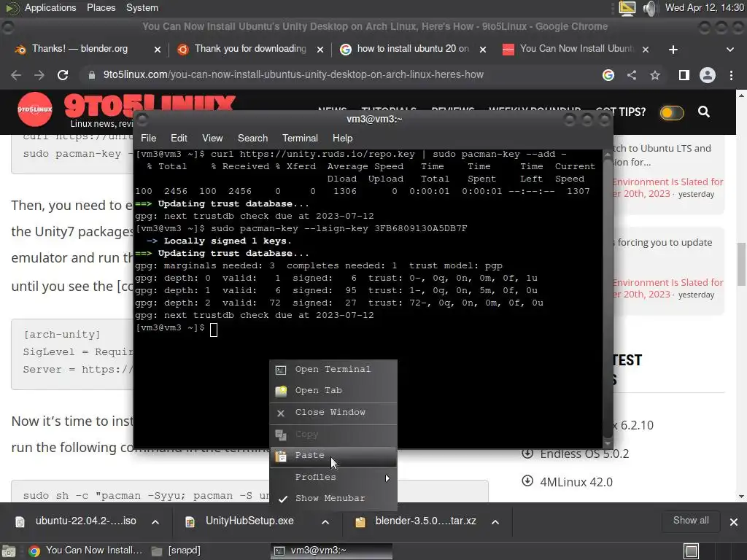Go forward in Chrome
The image size is (747, 560).
point(39,75)
